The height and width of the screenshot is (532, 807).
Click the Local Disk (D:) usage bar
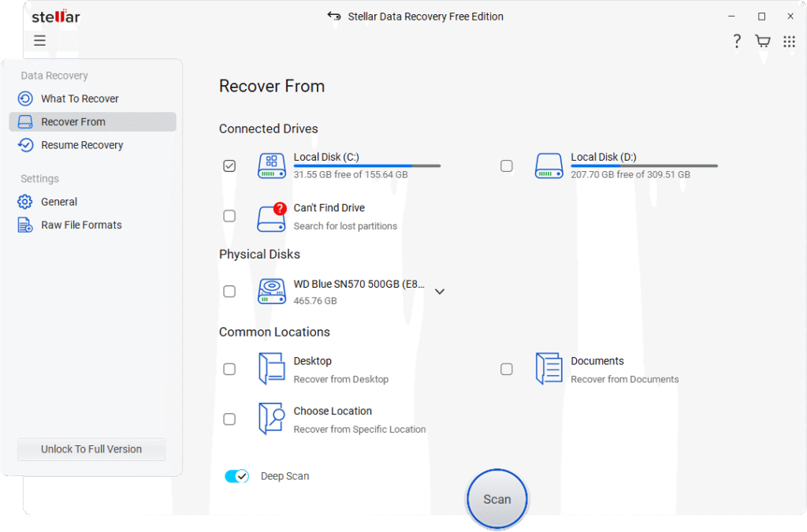point(644,166)
